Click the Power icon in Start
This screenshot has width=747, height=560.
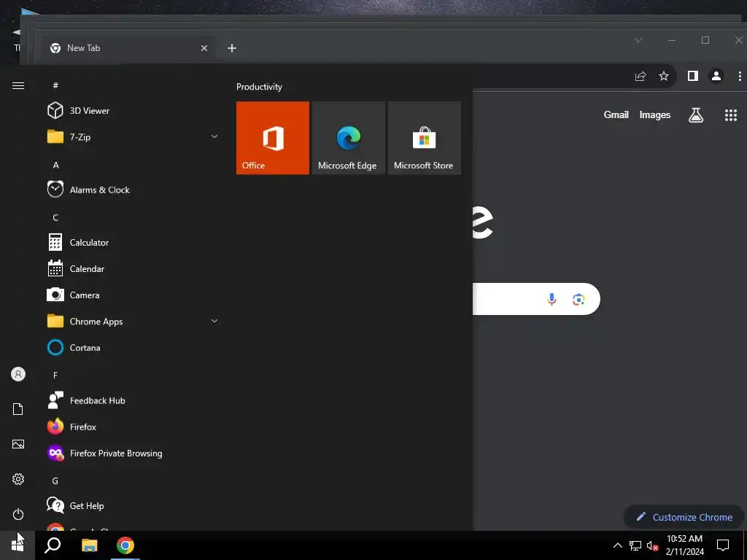[18, 514]
